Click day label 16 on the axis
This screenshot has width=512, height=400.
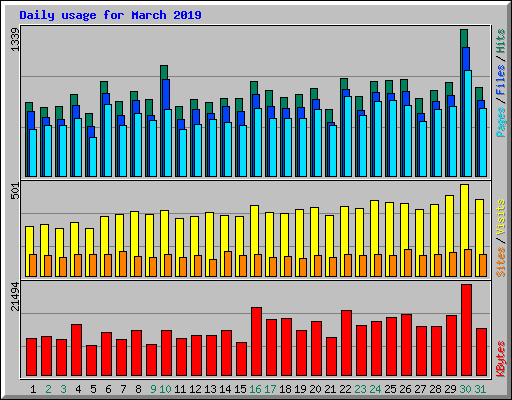[x=255, y=389]
